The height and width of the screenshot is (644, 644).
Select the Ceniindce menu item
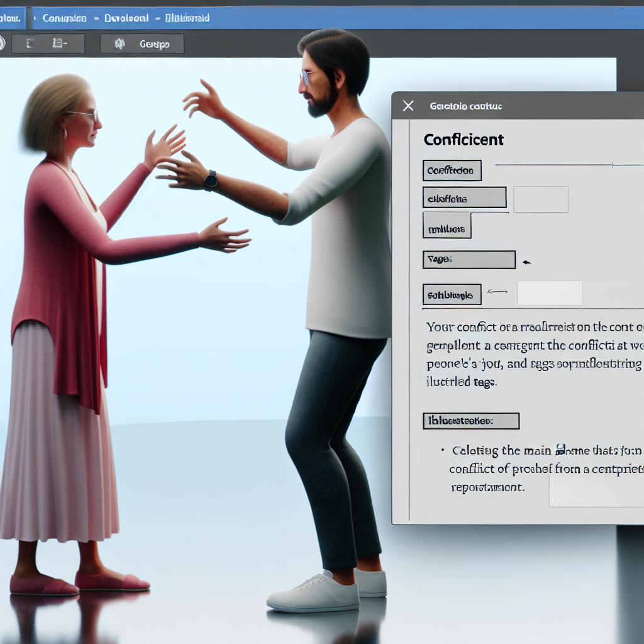click(64, 18)
